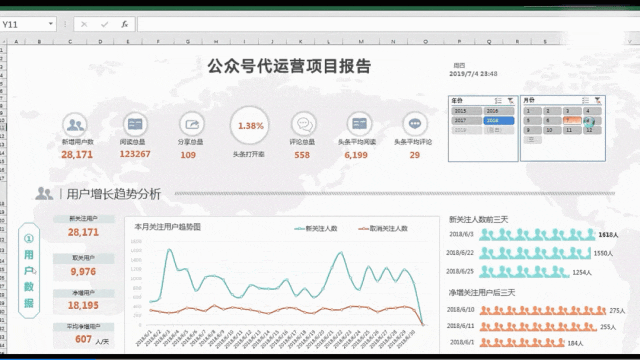Viewport: 640px width, 360px height.
Task: Click the 取消关注人数 legend entry
Action: pyautogui.click(x=383, y=229)
